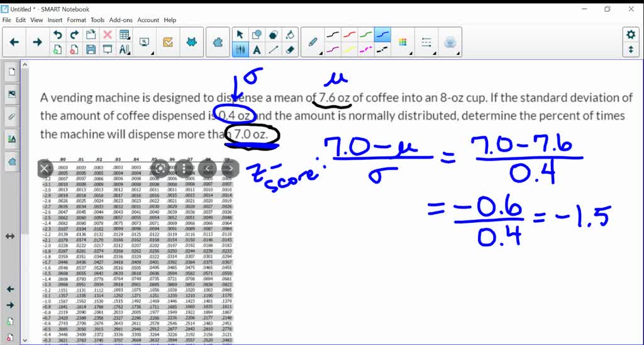Choose the pink dashed pen preset

[x=366, y=50]
